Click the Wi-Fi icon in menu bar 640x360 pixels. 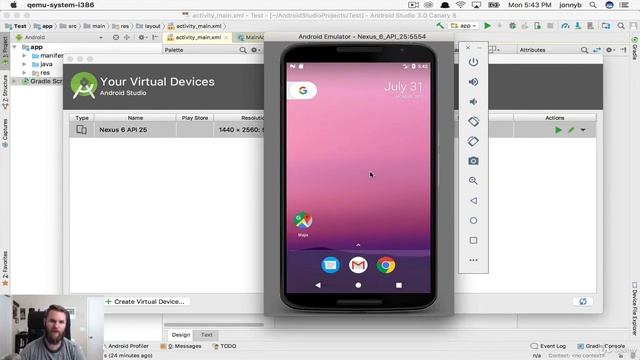click(460, 5)
